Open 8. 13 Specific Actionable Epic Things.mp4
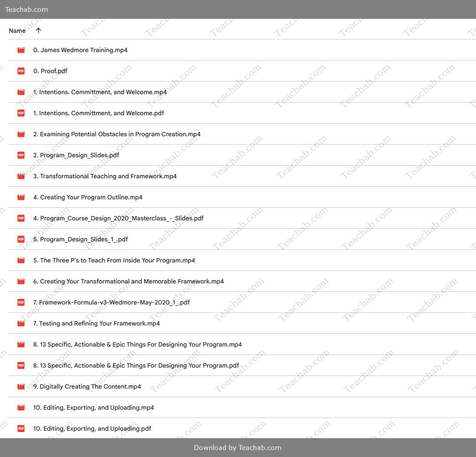The image size is (476, 457). (x=138, y=345)
